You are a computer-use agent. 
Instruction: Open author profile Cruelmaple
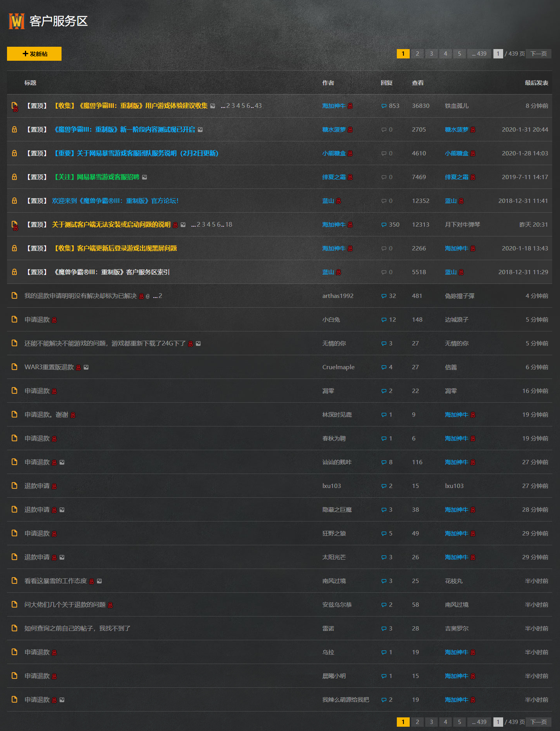[x=338, y=367]
